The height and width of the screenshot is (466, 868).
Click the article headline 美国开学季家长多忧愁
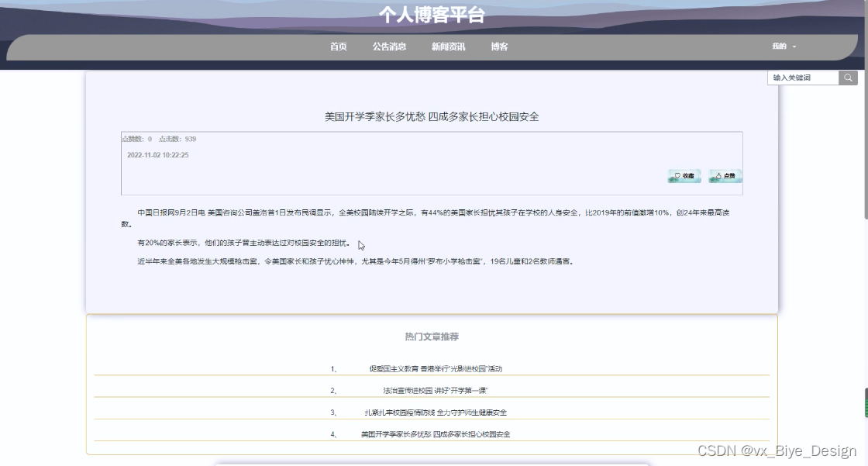432,116
